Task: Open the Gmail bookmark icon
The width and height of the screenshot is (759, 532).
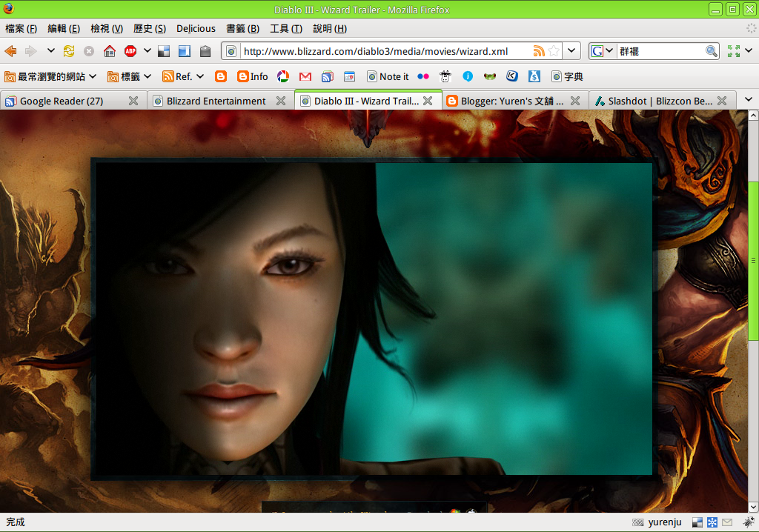Action: [x=305, y=76]
